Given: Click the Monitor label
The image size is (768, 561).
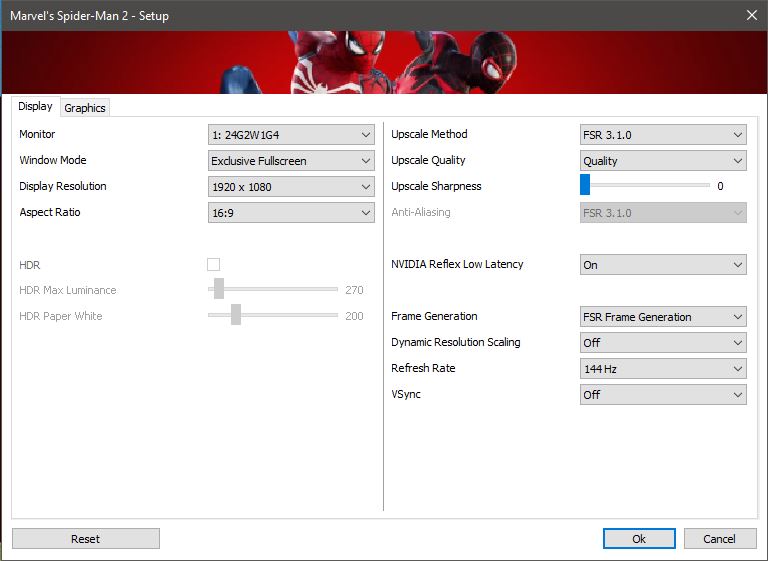Looking at the screenshot, I should pos(37,134).
